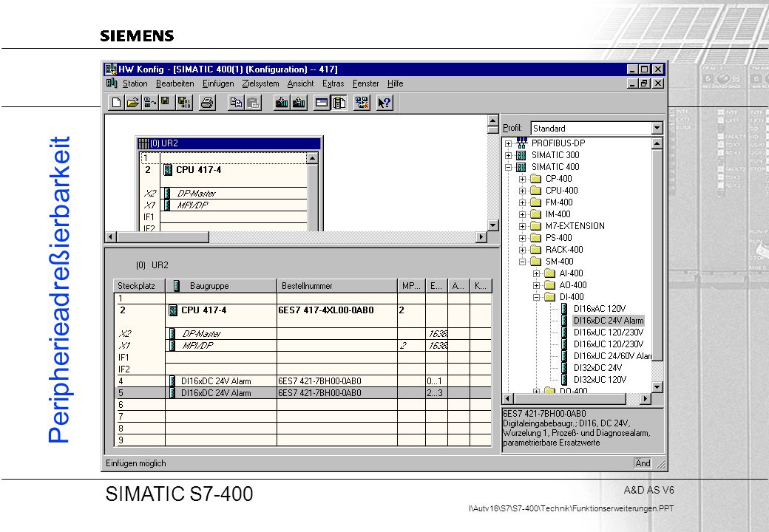Screen dimensions: 769x532
Task: Expand the FM-400 folder
Action: tap(522, 202)
